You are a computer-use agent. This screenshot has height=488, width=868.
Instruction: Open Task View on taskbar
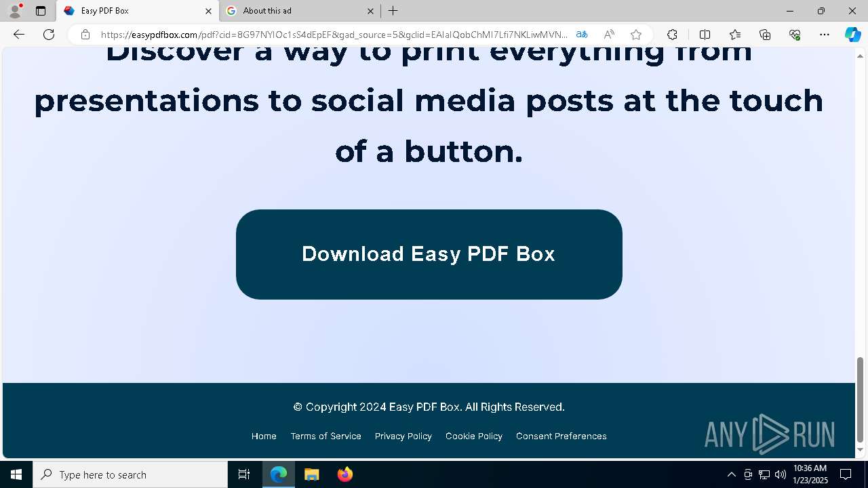(244, 474)
